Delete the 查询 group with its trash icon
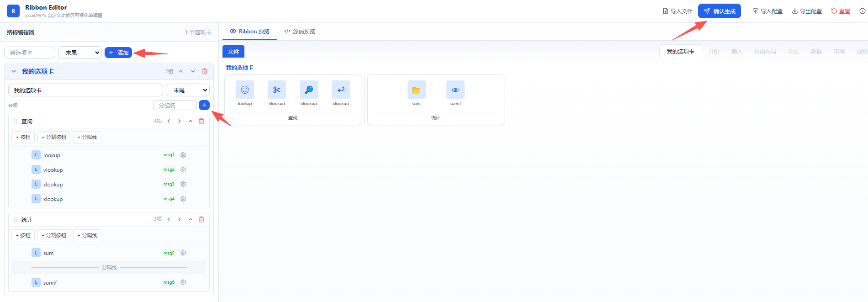The height and width of the screenshot is (302, 868). point(201,121)
